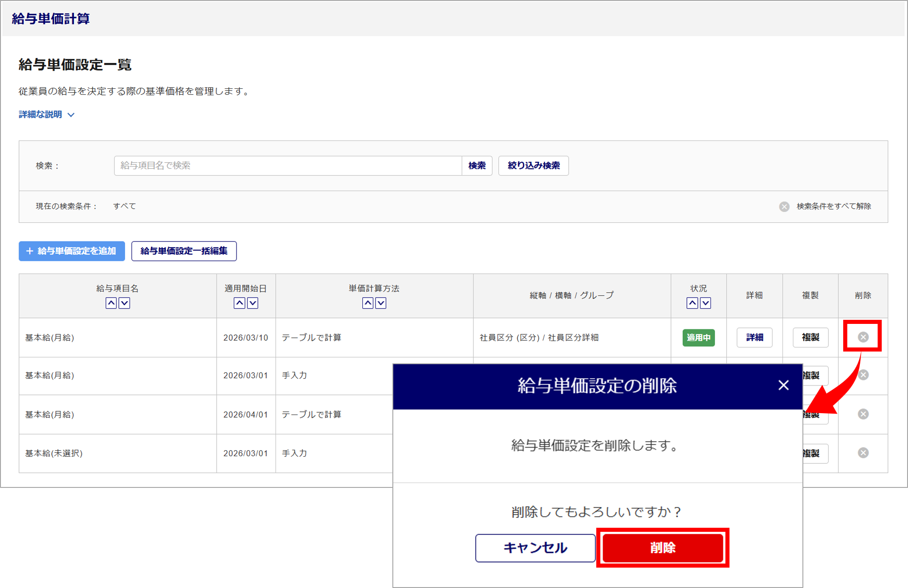Sort 状況 column descending
Image resolution: width=908 pixels, height=588 pixels.
705,303
